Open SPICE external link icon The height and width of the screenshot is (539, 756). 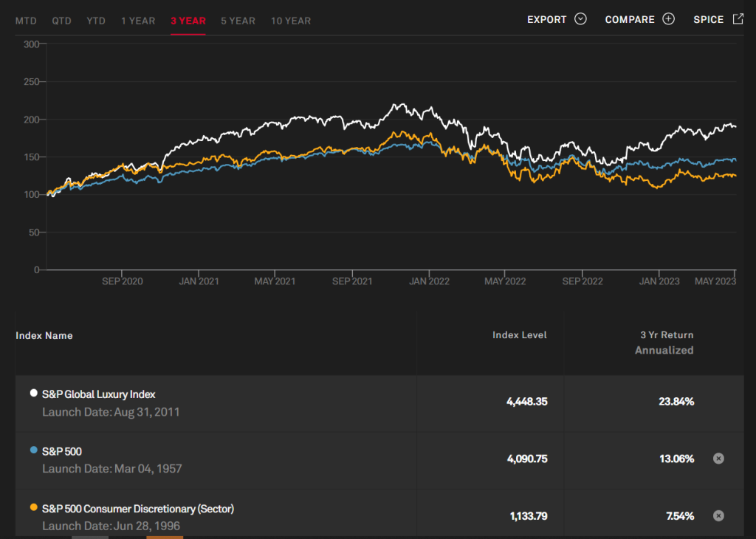(x=738, y=19)
